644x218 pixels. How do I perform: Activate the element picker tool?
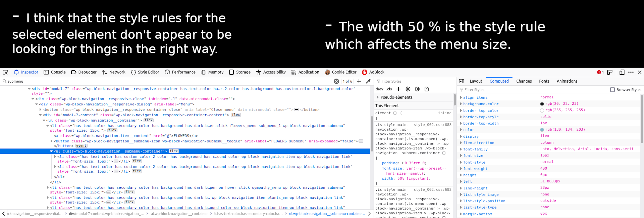[x=5, y=72]
